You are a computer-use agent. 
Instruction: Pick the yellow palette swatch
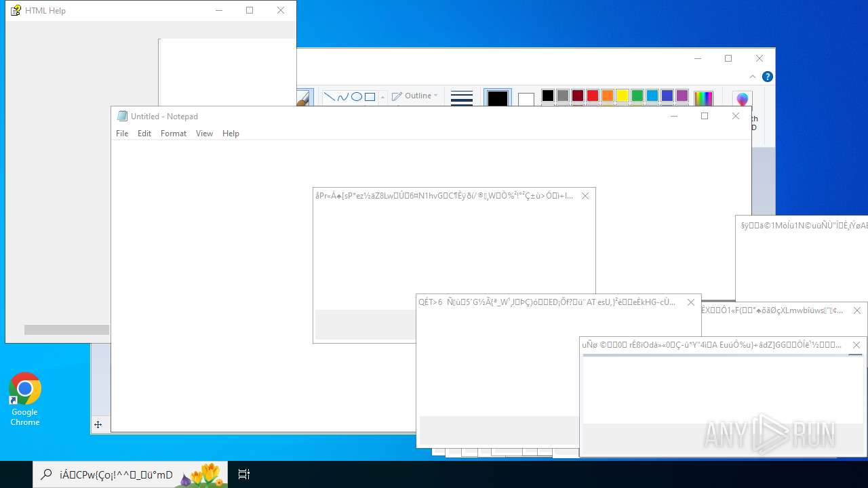623,96
